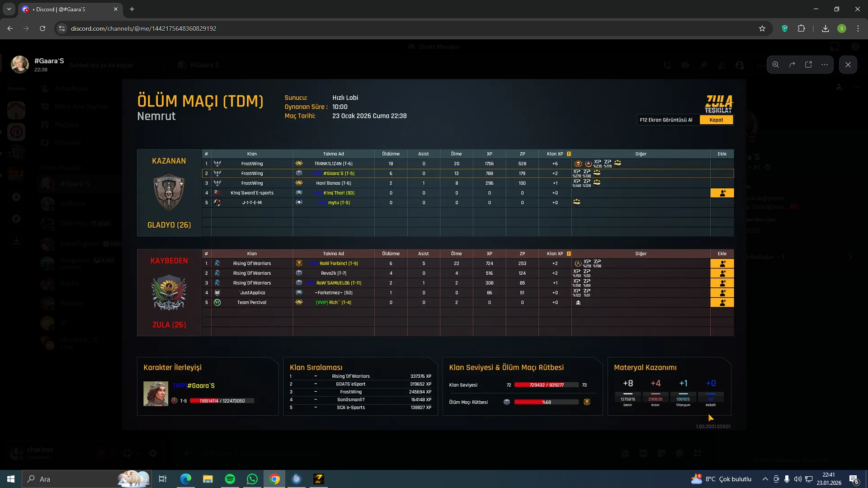The height and width of the screenshot is (488, 868).
Task: Add Rich`` via Ekle icon
Action: point(722,303)
